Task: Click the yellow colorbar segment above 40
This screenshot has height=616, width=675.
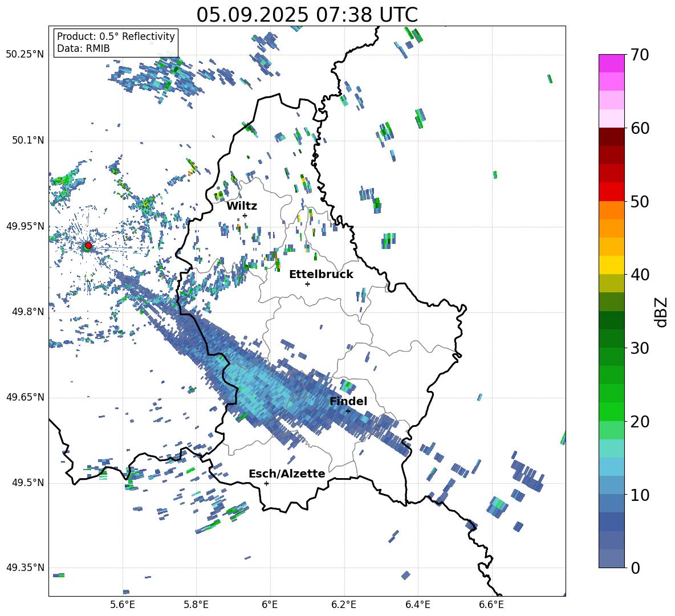Action: click(x=611, y=265)
